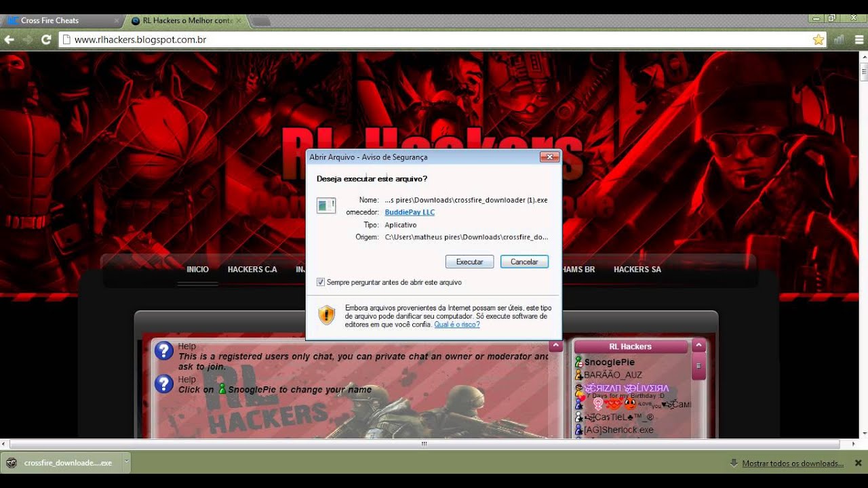Screen dimensions: 868x488
Task: Collapse RL Hackers user list arrow
Action: coord(698,346)
